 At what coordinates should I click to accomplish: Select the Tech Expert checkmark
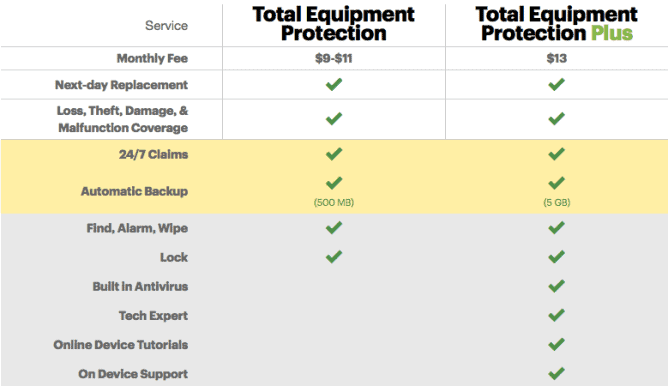point(556,315)
